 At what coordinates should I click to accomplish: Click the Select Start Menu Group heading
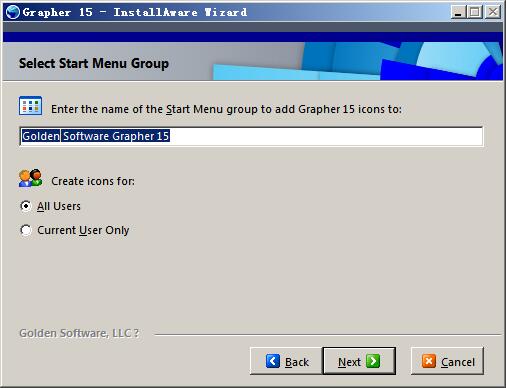tap(94, 63)
